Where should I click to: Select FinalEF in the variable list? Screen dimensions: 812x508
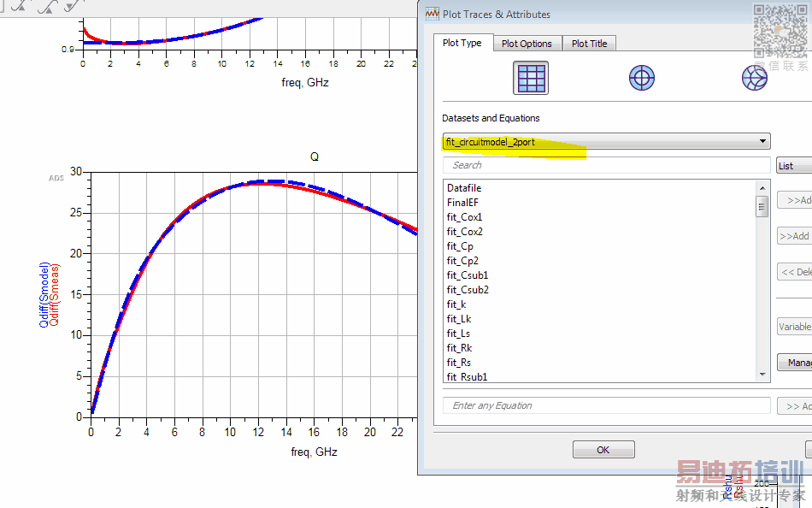(x=462, y=203)
